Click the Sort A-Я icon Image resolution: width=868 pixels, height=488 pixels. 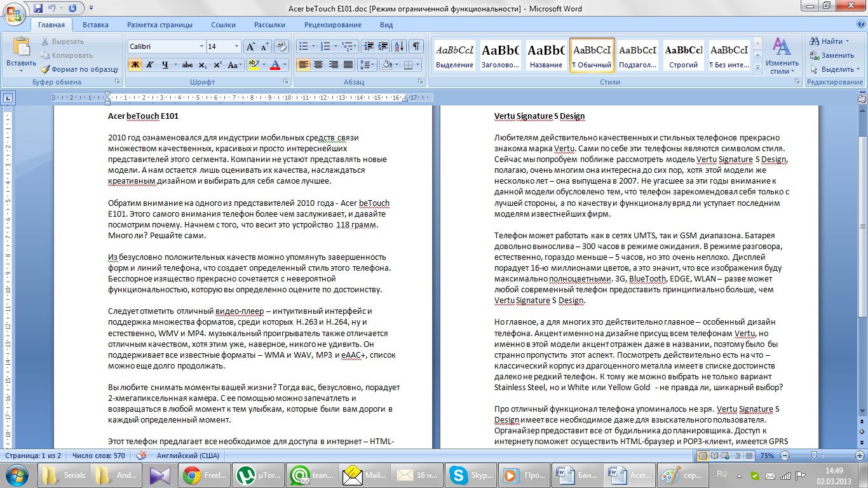(399, 46)
